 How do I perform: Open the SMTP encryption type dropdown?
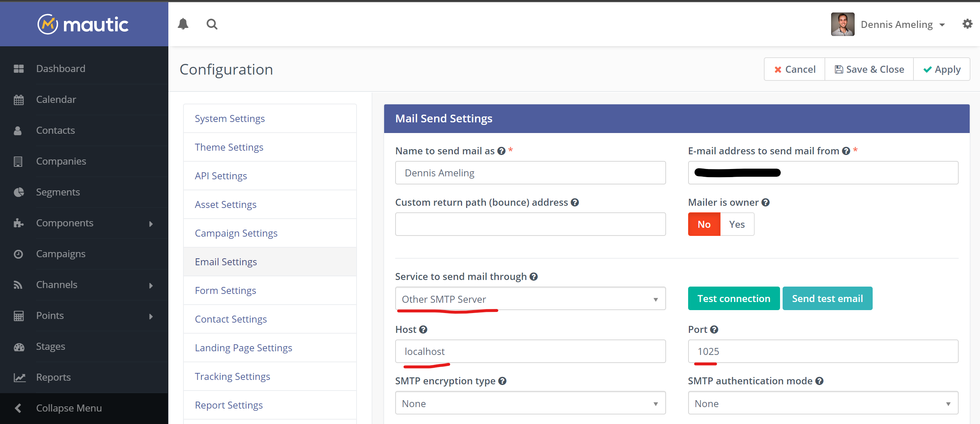[x=530, y=403]
